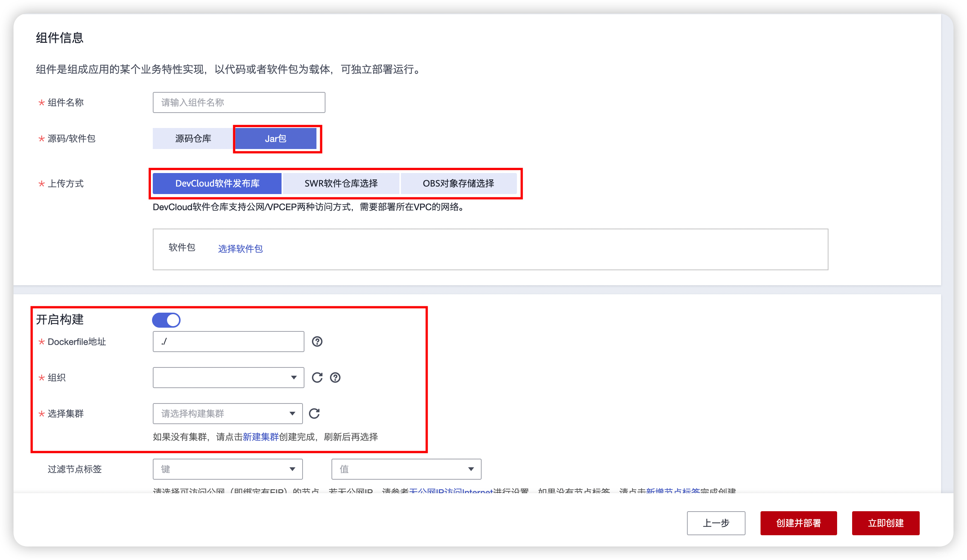Viewport: 967px width, 560px height.
Task: Click help icon next to 组织 refresh
Action: (335, 378)
